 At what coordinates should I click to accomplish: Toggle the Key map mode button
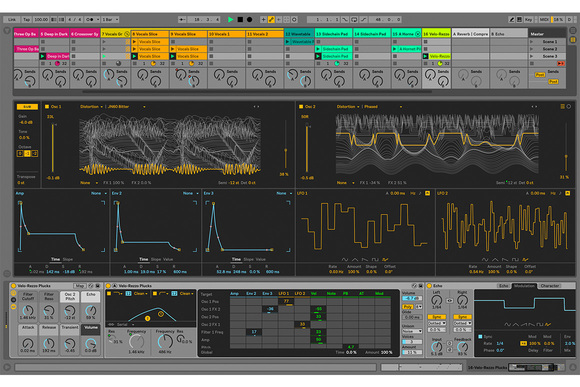click(x=529, y=19)
